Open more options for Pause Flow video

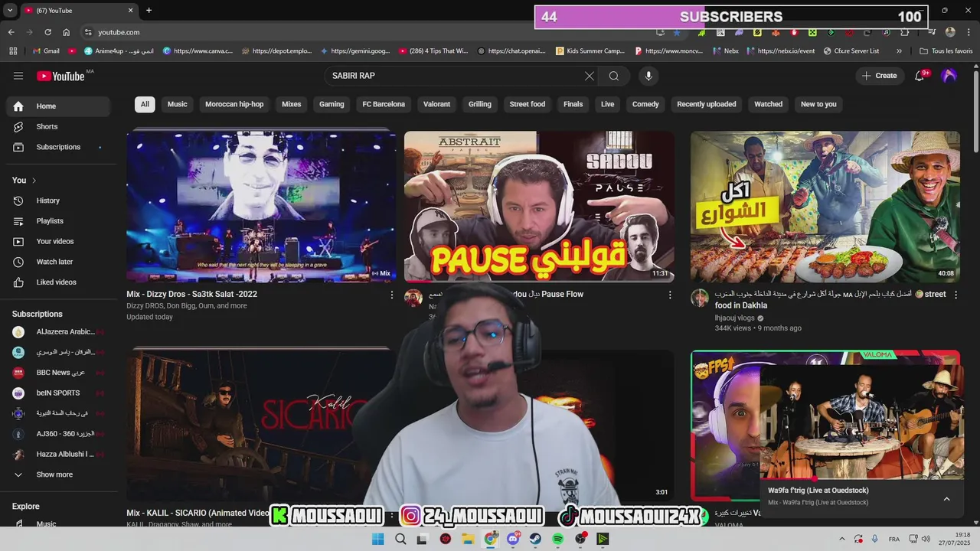[670, 295]
